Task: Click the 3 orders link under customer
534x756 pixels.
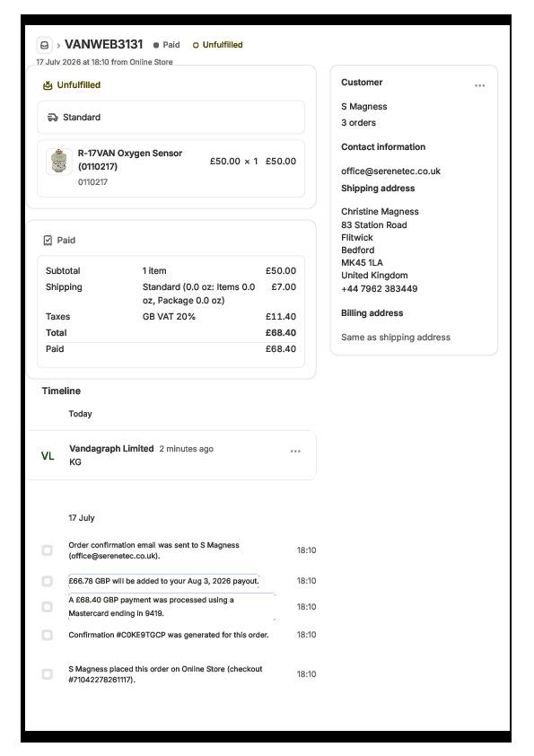Action: tap(359, 122)
